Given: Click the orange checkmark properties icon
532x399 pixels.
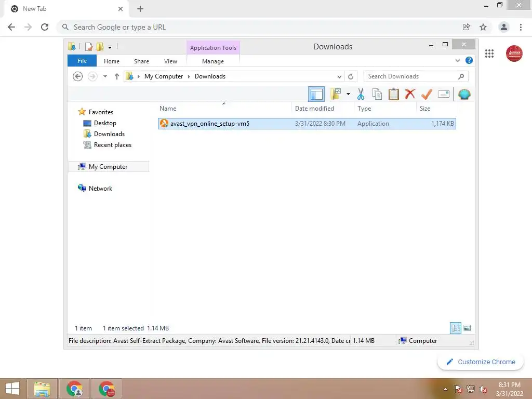Looking at the screenshot, I should coord(427,94).
